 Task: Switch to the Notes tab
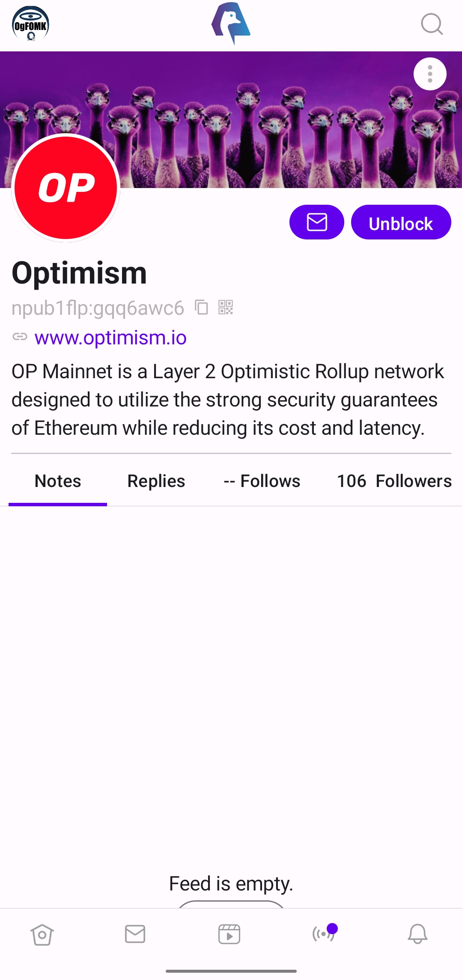tap(58, 481)
